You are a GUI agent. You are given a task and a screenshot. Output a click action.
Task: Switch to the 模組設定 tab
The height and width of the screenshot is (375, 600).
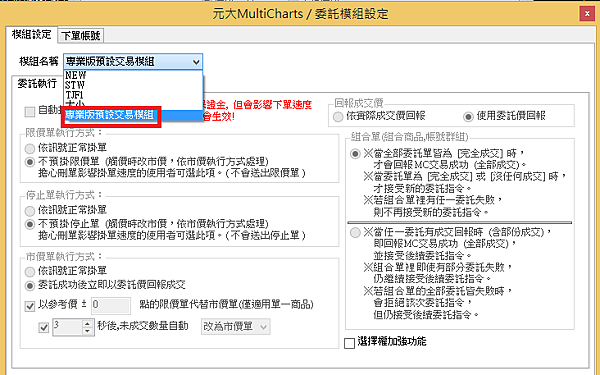click(x=31, y=34)
